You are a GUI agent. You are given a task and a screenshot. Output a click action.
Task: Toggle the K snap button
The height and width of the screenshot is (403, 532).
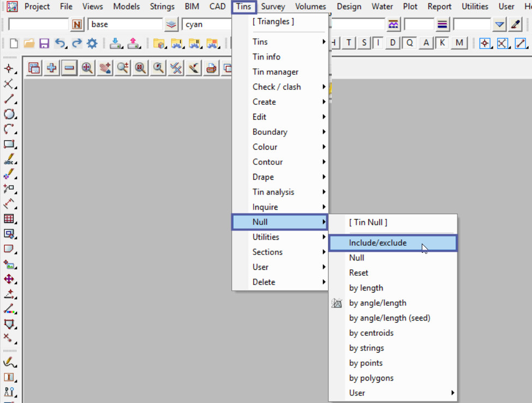[442, 43]
